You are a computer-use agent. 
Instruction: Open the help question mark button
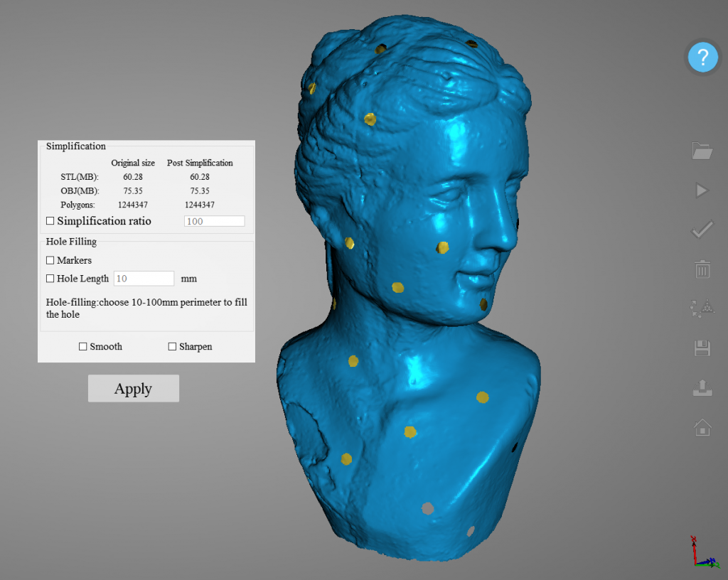[x=702, y=57]
